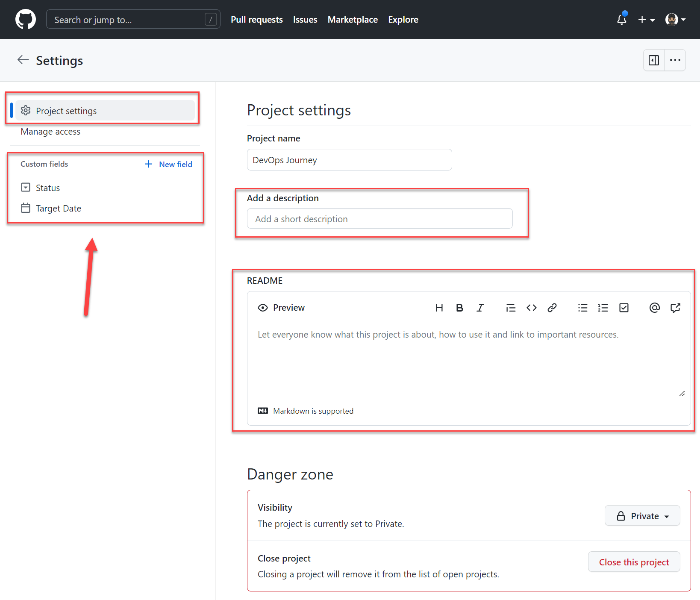Screen dimensions: 700x600
Task: Collapse the side panel using the panel icon
Action: [653, 60]
